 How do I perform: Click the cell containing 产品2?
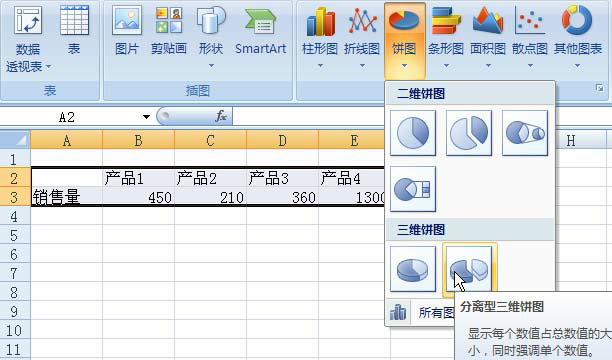click(210, 178)
